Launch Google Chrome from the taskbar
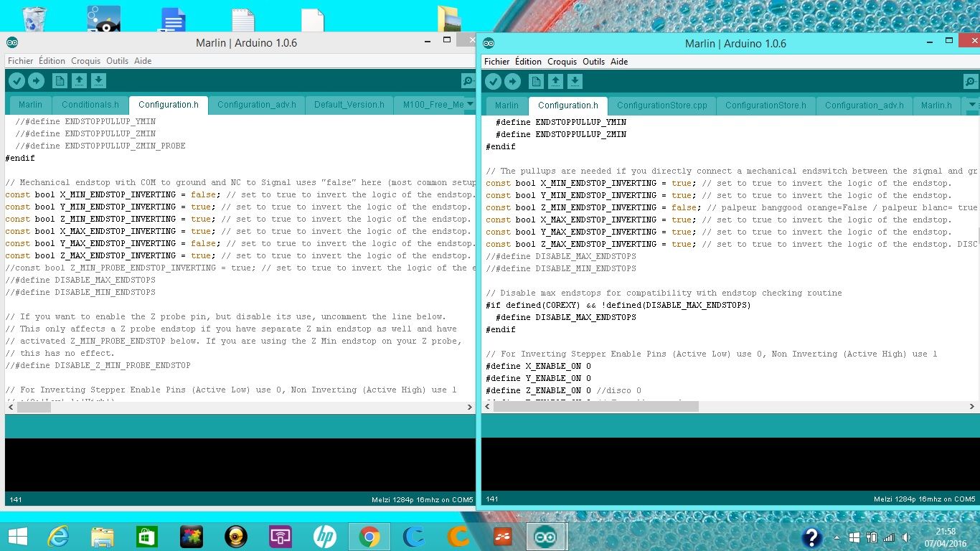Image resolution: width=980 pixels, height=551 pixels. tap(369, 537)
